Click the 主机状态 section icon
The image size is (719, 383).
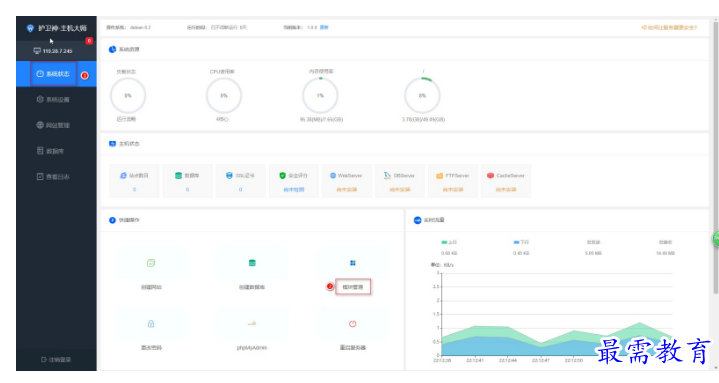click(x=112, y=144)
